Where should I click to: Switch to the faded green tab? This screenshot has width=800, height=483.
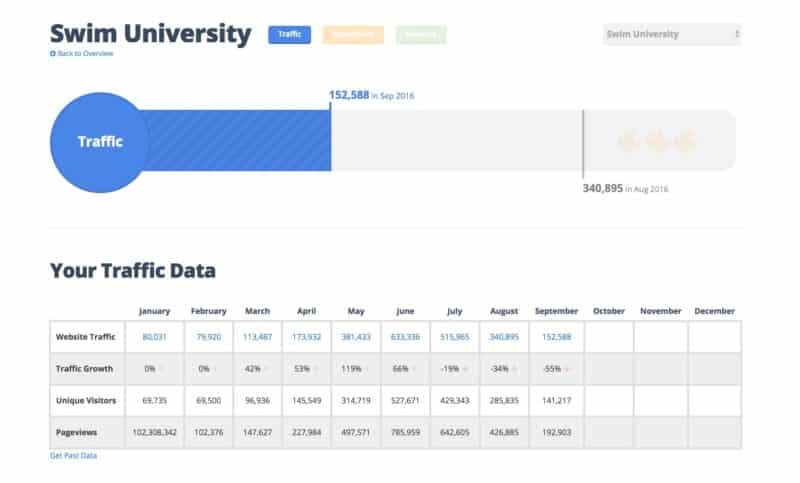click(x=421, y=35)
